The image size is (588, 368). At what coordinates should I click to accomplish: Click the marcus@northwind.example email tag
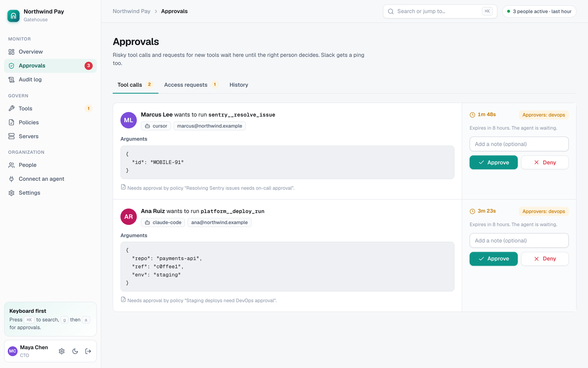coord(209,126)
